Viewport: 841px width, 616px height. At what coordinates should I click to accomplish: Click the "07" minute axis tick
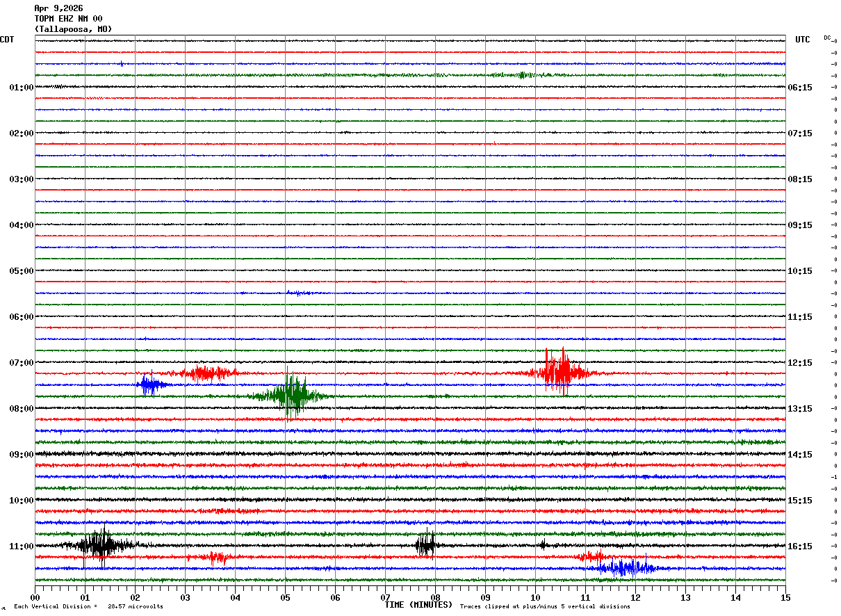coord(385,597)
